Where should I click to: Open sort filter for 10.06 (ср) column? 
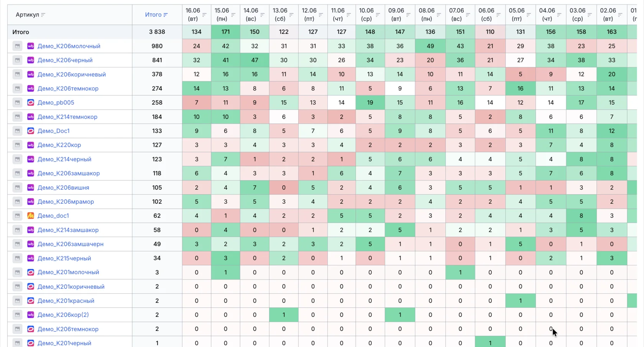(x=378, y=15)
